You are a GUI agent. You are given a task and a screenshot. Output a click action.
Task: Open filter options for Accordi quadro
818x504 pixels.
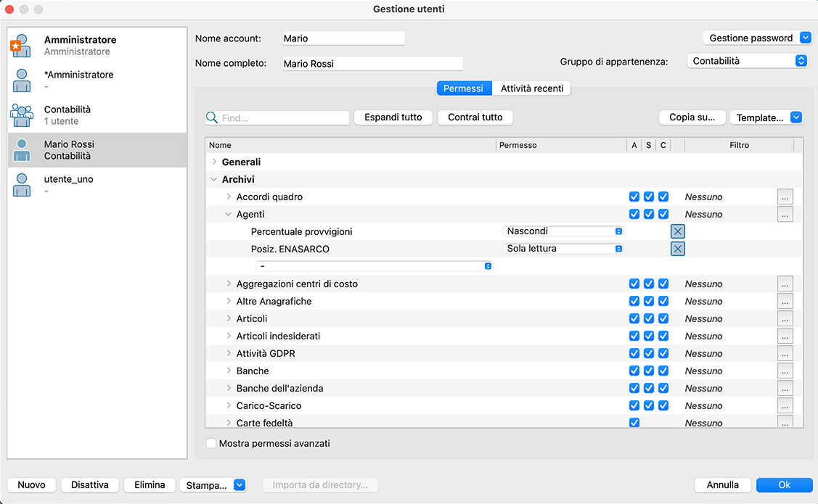click(x=785, y=197)
